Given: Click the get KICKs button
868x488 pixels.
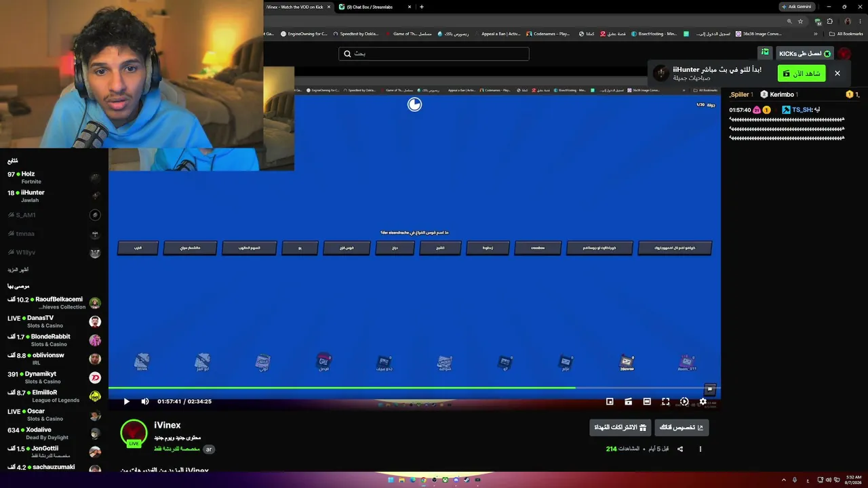Looking at the screenshot, I should pos(805,54).
